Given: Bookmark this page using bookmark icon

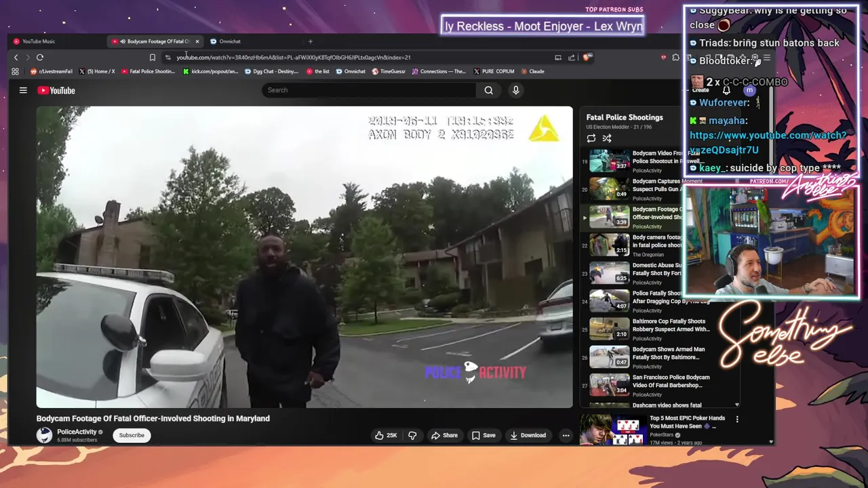Looking at the screenshot, I should [x=153, y=58].
